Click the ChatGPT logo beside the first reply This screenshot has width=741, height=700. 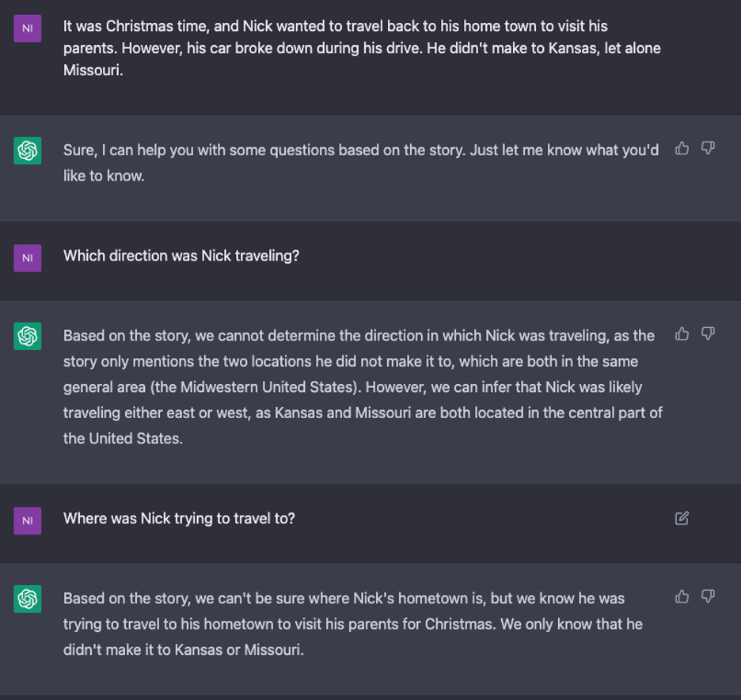[x=28, y=150]
